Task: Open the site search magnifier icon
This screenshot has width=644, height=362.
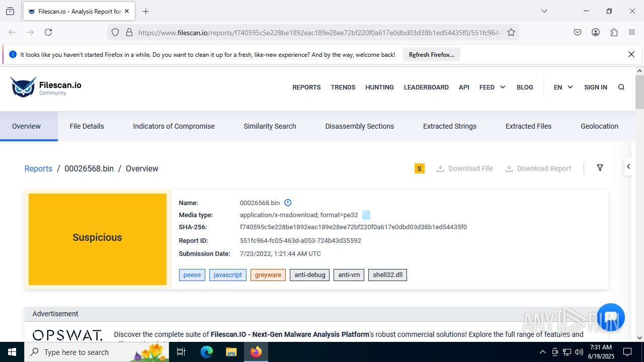Action: (621, 87)
